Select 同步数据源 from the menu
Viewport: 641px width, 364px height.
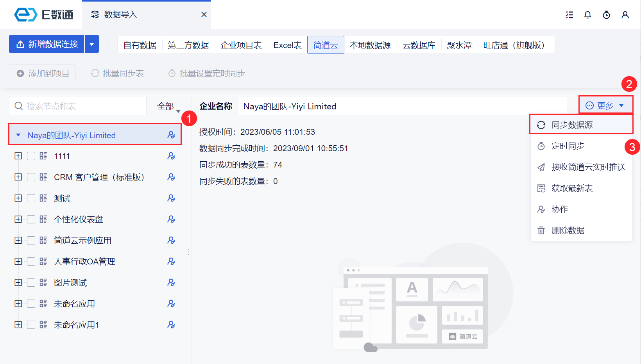click(x=581, y=125)
